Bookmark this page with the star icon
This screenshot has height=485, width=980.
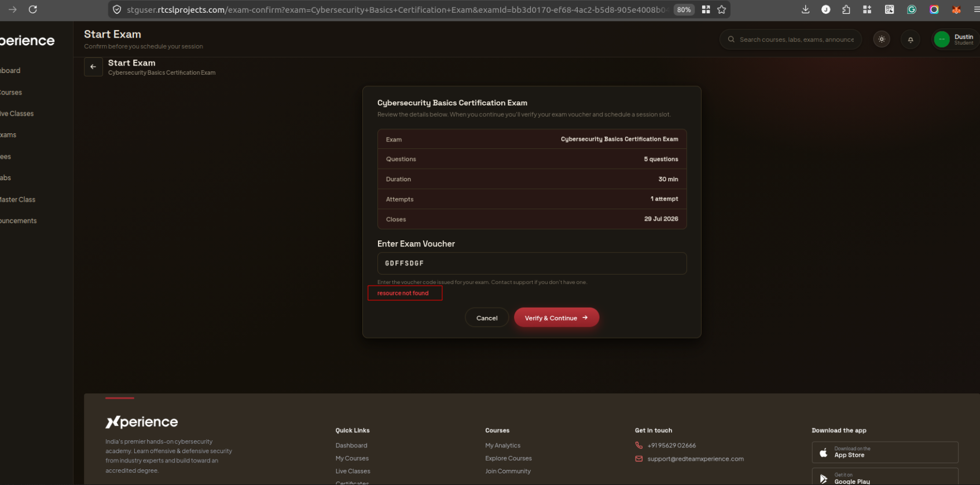tap(722, 9)
